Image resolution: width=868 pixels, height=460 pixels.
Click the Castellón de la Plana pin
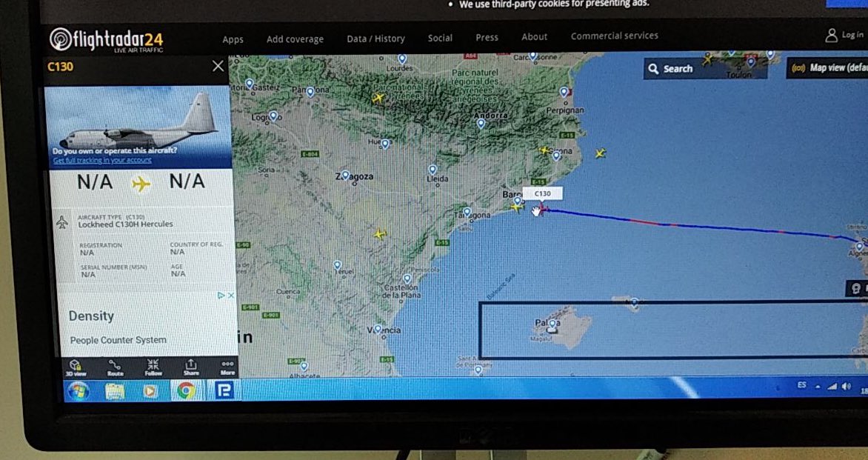407,279
